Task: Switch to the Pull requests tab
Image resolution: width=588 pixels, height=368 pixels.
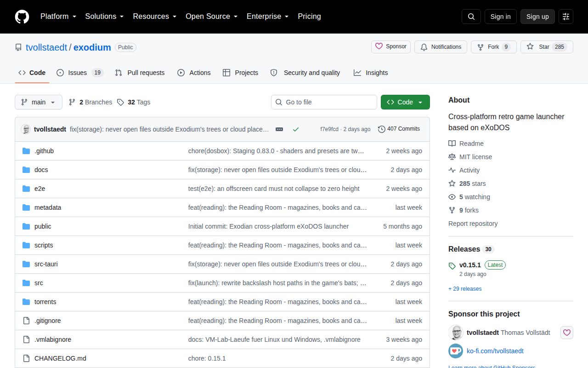Action: pyautogui.click(x=140, y=73)
